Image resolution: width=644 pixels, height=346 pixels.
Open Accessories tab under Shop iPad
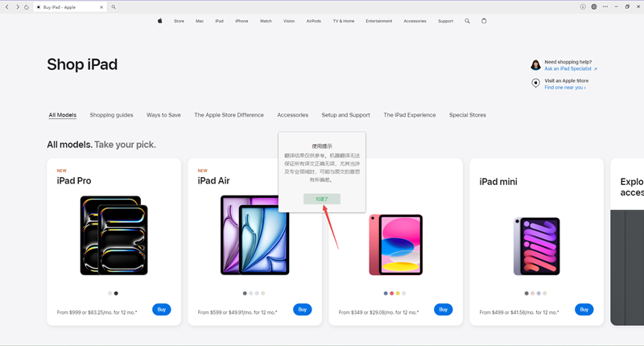click(x=292, y=115)
